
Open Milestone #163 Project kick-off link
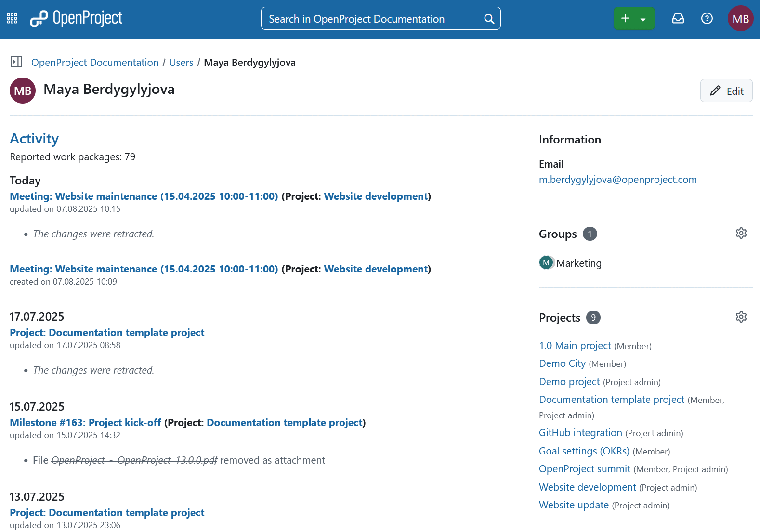click(x=85, y=423)
